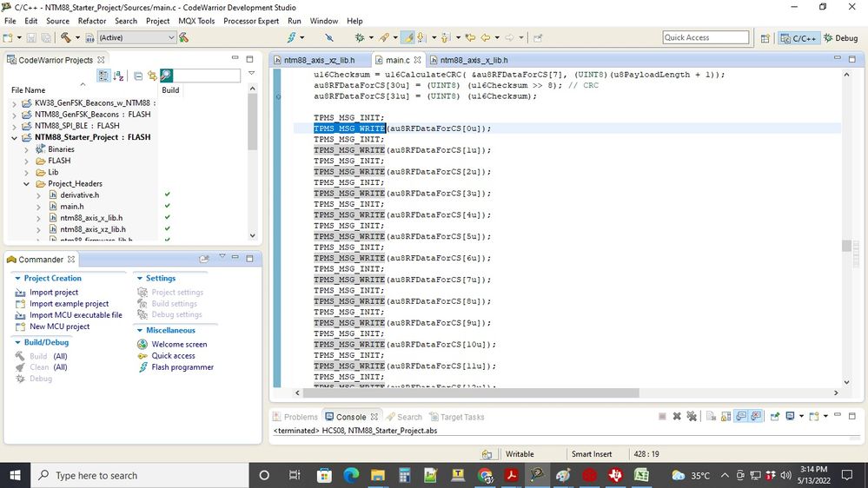Click the Build hammer icon in toolbar
The width and height of the screenshot is (868, 488).
pos(65,37)
